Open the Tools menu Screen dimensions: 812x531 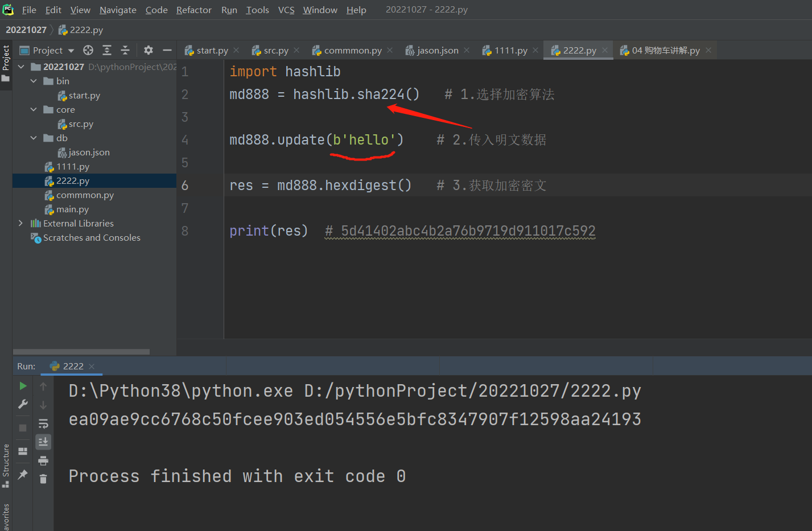point(258,10)
